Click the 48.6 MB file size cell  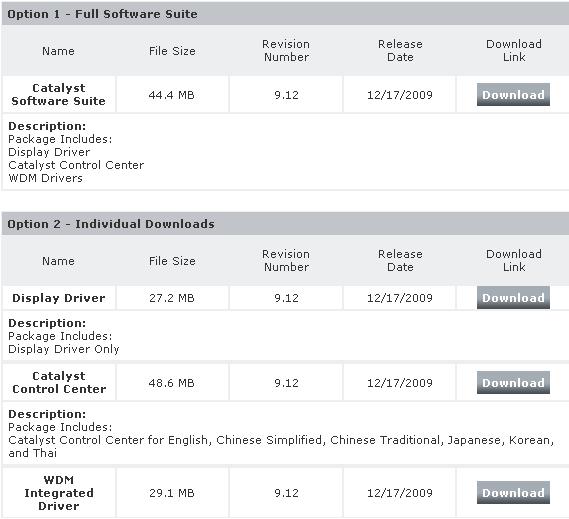click(x=172, y=383)
